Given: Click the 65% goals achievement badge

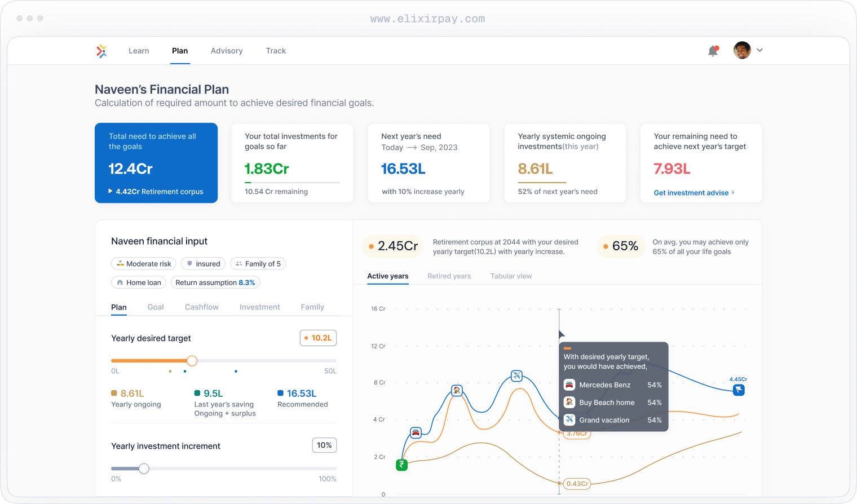Looking at the screenshot, I should (621, 246).
